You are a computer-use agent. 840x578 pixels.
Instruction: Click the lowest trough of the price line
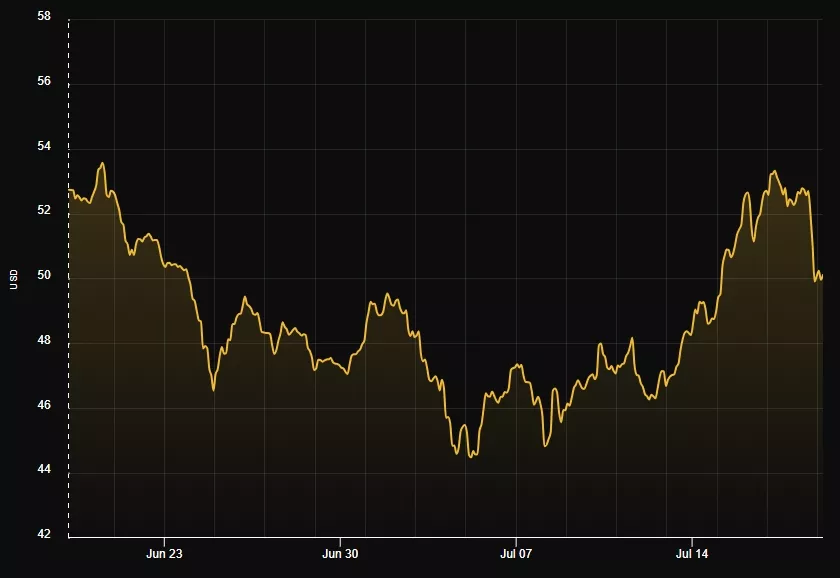pos(471,456)
